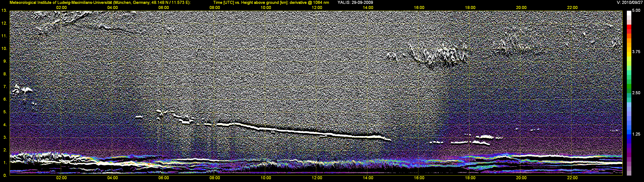Click the 2.50 value on the color bar
The width and height of the screenshot is (644, 182).
[636, 93]
